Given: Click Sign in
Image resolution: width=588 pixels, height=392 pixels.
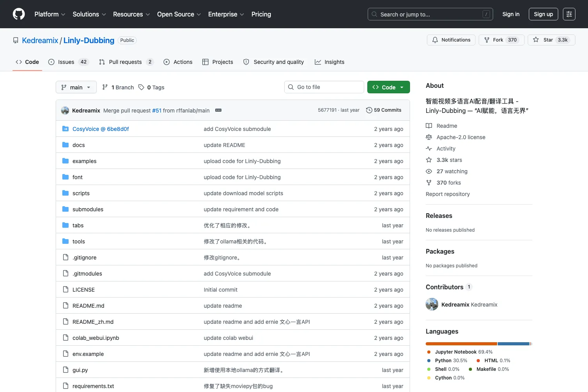Looking at the screenshot, I should point(511,14).
